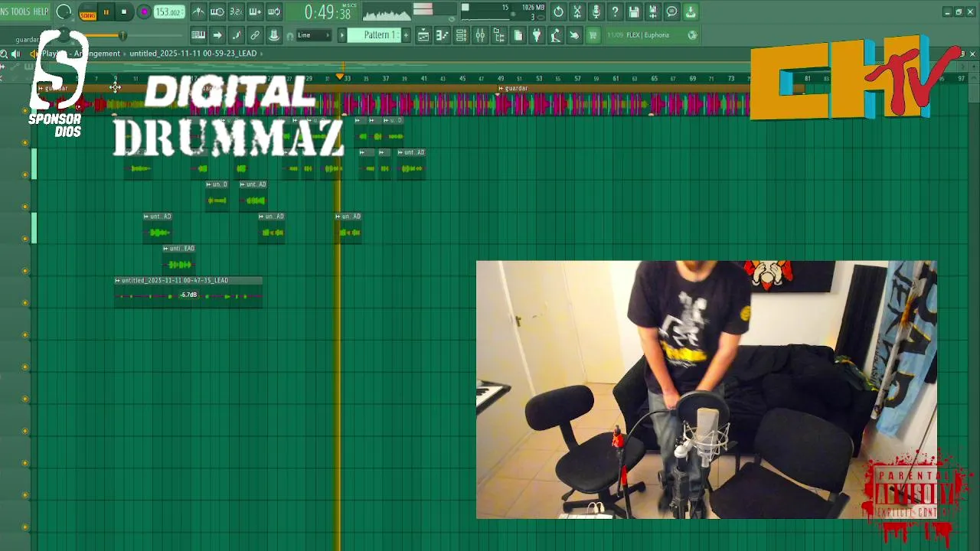Click the render audio file icon
This screenshot has width=980, height=551.
653,11
